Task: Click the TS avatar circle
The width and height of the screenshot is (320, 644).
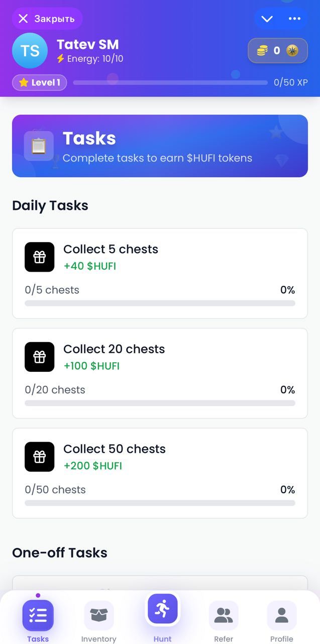Action: pos(30,50)
